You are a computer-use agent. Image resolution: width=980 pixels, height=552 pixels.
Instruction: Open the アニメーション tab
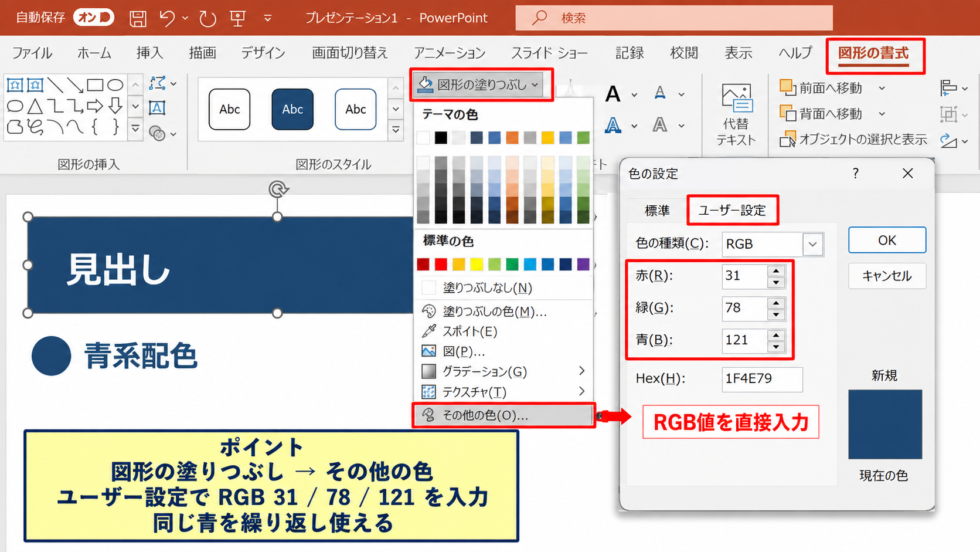click(x=450, y=53)
